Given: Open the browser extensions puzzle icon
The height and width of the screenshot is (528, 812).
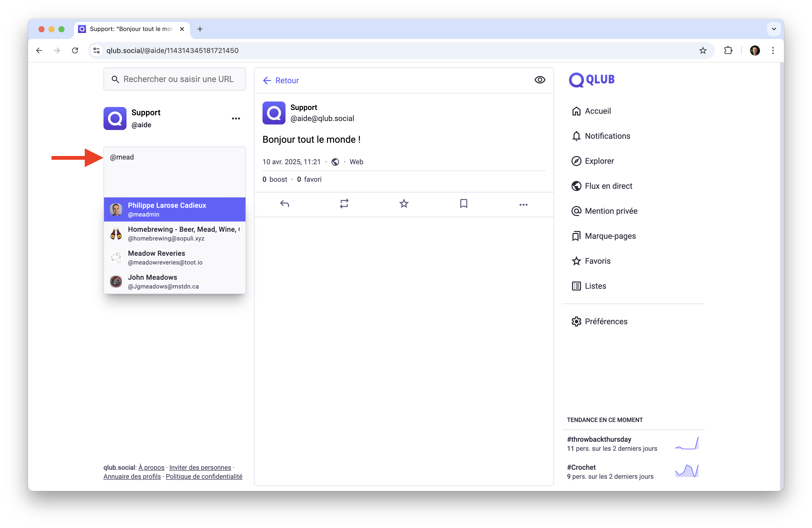Looking at the screenshot, I should point(728,50).
